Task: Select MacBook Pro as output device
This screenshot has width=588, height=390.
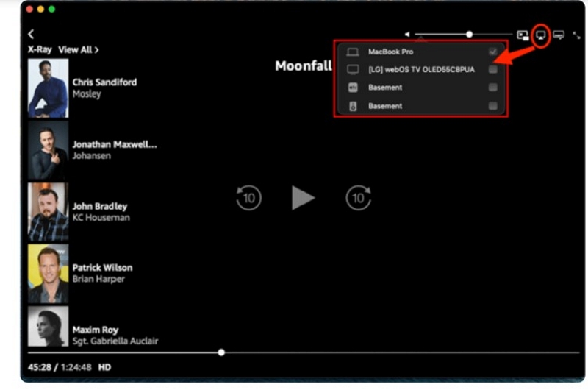Action: 421,52
